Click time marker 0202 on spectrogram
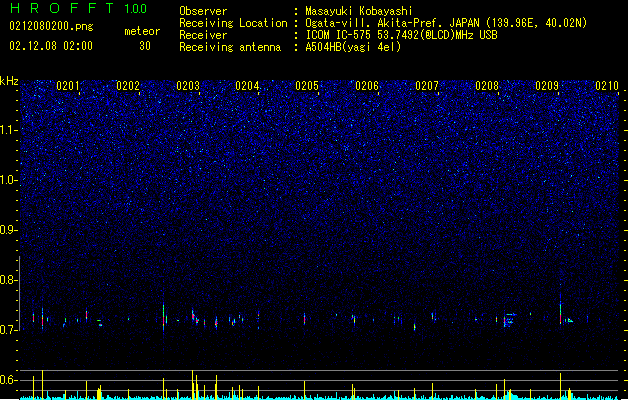Image resolution: width=629 pixels, height=400 pixels. point(128,86)
